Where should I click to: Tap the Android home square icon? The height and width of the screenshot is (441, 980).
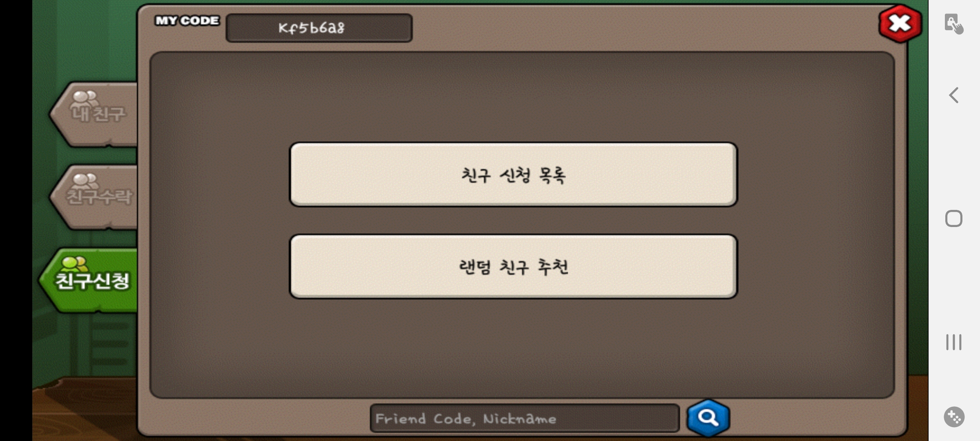tap(954, 218)
